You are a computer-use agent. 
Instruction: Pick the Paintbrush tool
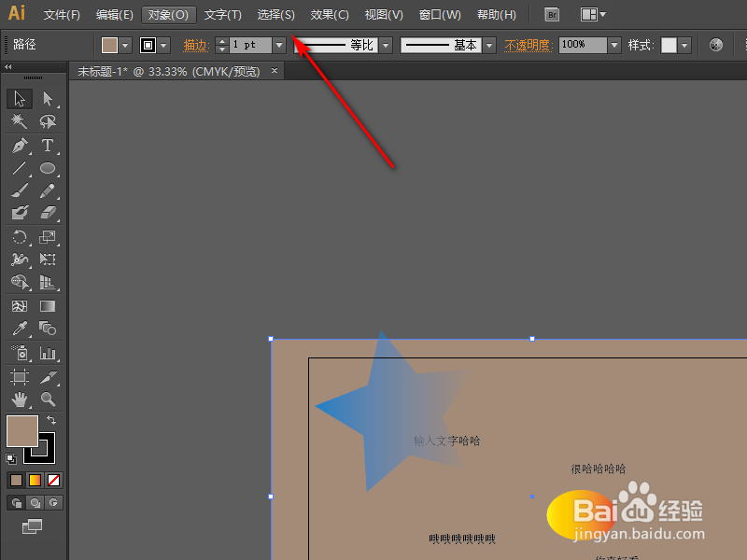point(20,190)
